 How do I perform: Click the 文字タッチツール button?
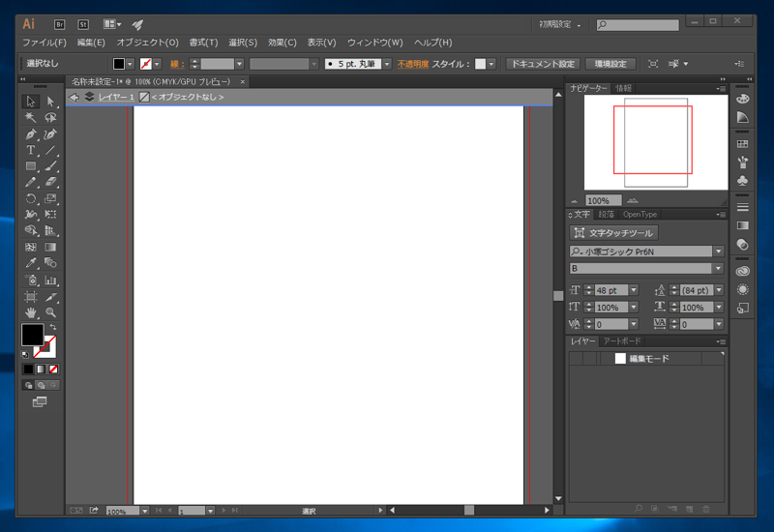pos(613,232)
